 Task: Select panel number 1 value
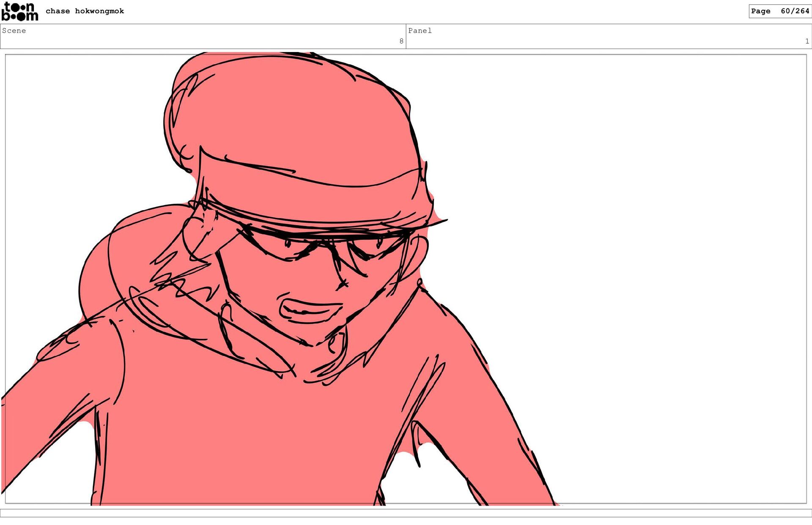pos(807,41)
